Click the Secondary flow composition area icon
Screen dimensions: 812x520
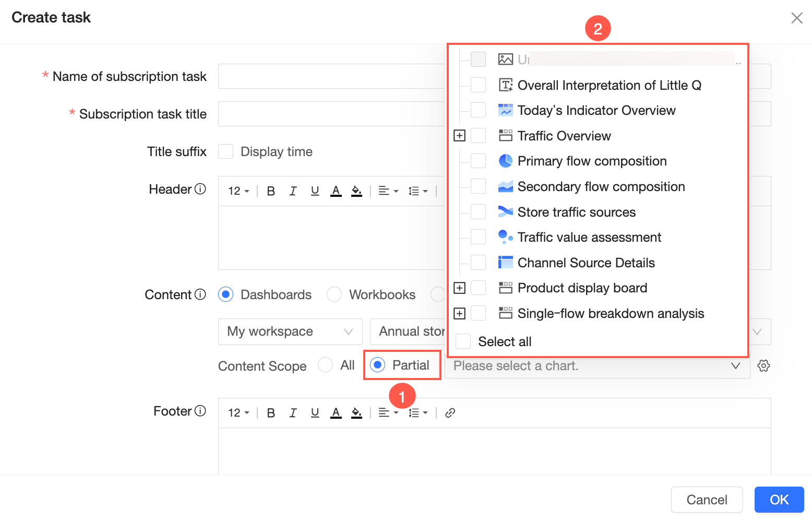point(505,186)
